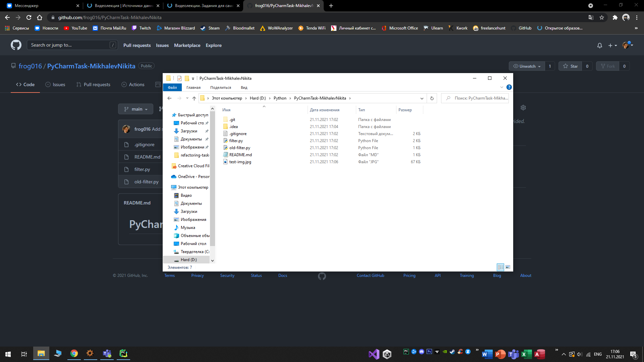Reload the GitHub page in Chrome
This screenshot has width=644, height=362.
tap(29, 17)
